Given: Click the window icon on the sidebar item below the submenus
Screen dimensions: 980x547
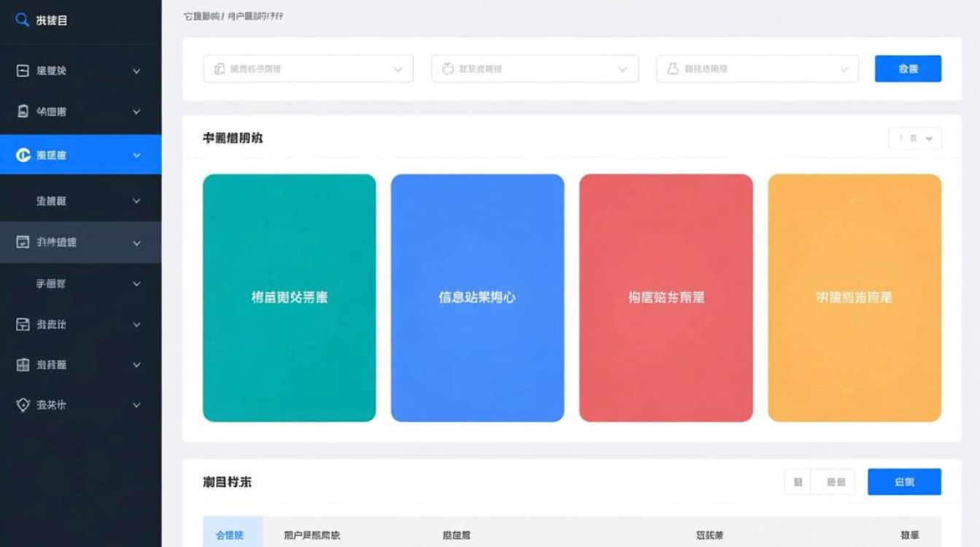Looking at the screenshot, I should (23, 324).
